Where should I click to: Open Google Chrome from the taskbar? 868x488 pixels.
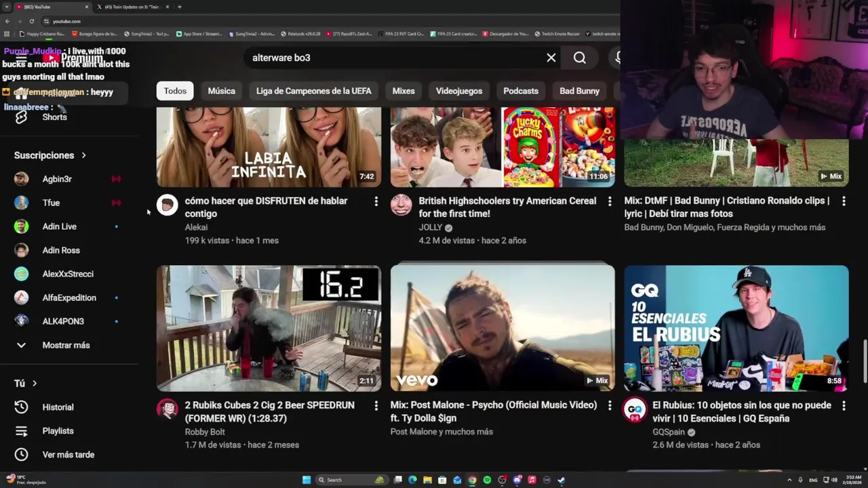click(472, 480)
